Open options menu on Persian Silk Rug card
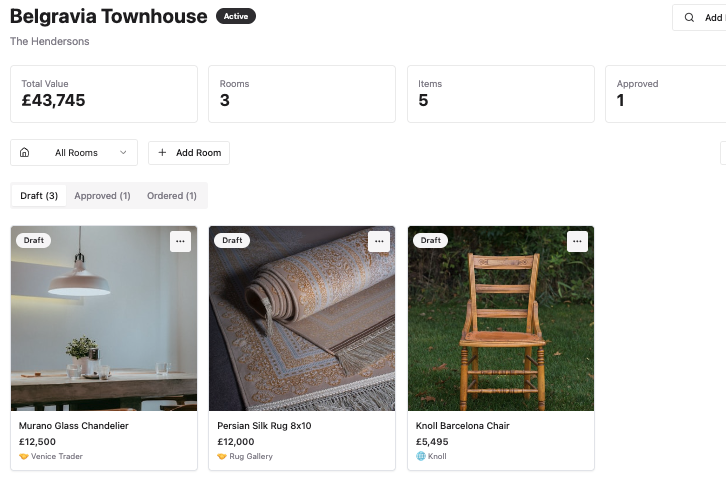The image size is (726, 481). click(378, 241)
